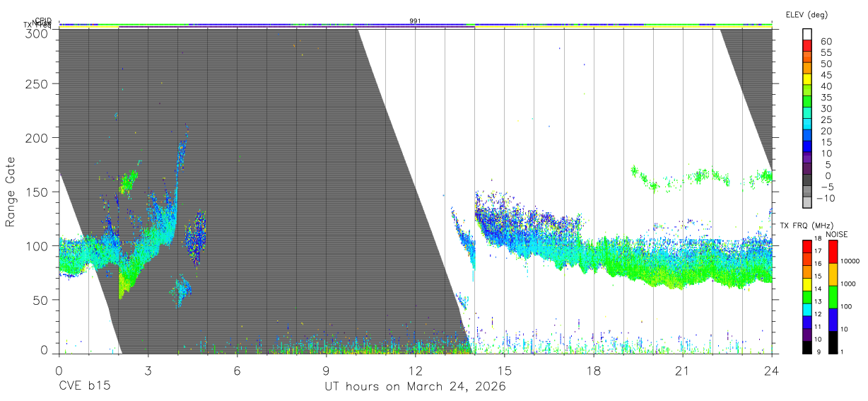Click the '300' tick label on Range Gate axis
The image size is (868, 401).
coord(37,33)
